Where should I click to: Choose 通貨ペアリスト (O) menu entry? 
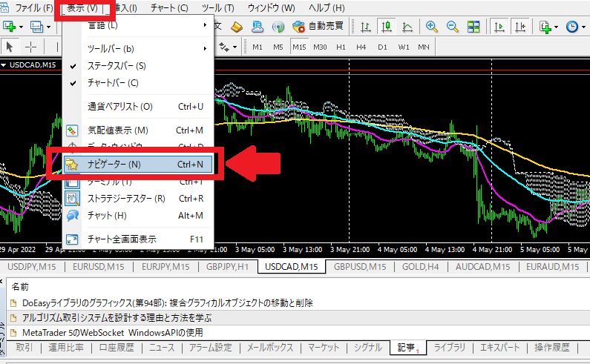pyautogui.click(x=138, y=107)
